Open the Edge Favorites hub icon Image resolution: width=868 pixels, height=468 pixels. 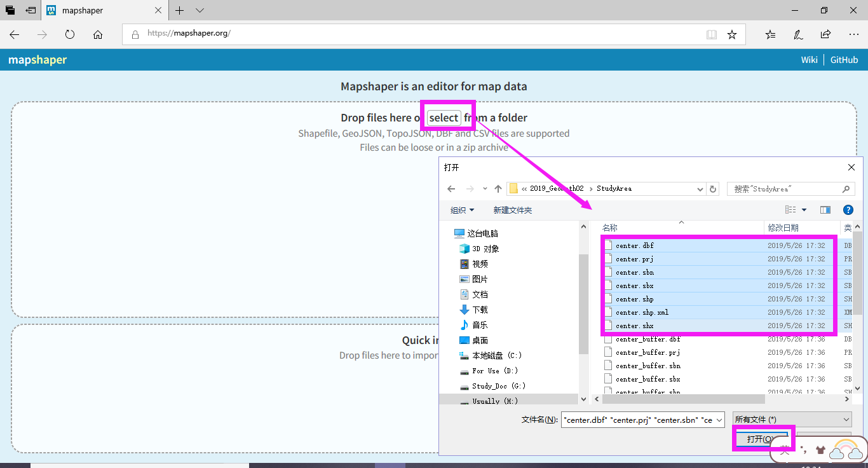pos(770,34)
